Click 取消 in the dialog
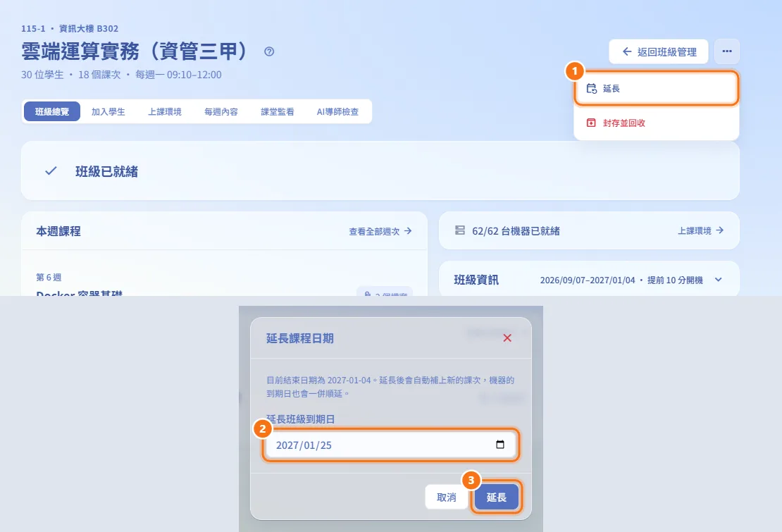The height and width of the screenshot is (532, 782). (x=447, y=497)
